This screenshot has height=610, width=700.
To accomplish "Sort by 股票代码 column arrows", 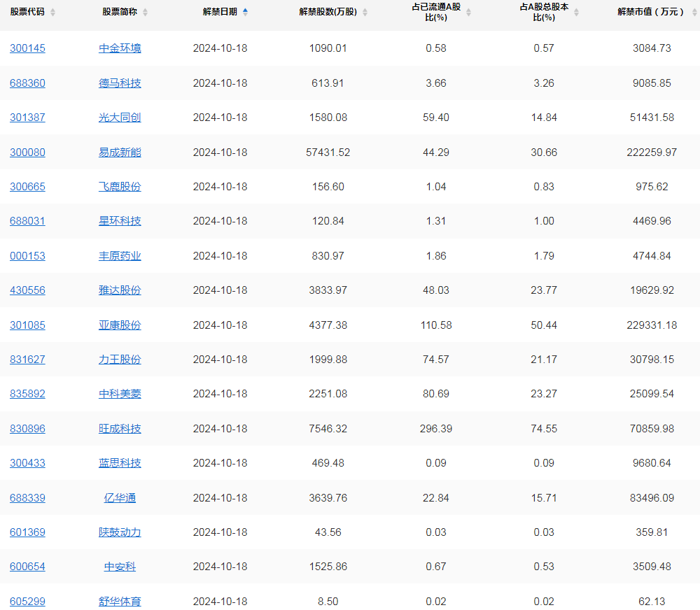I will [x=52, y=12].
